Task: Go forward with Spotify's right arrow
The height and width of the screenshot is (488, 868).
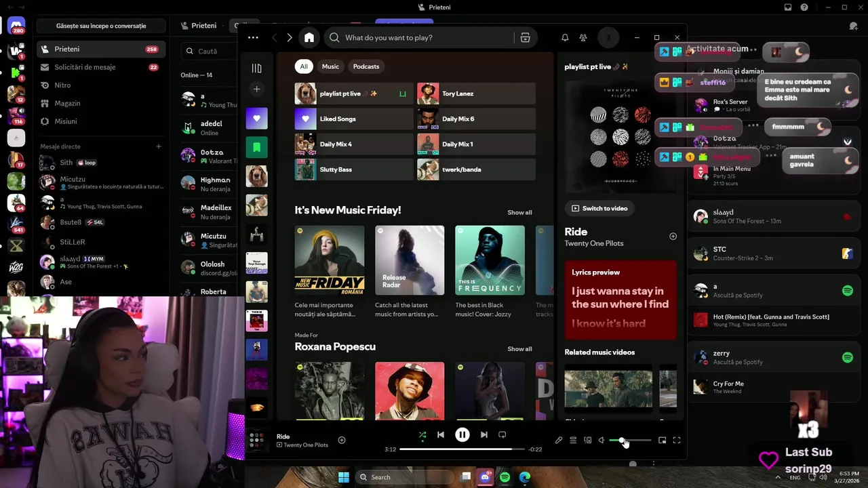Action: 290,37
